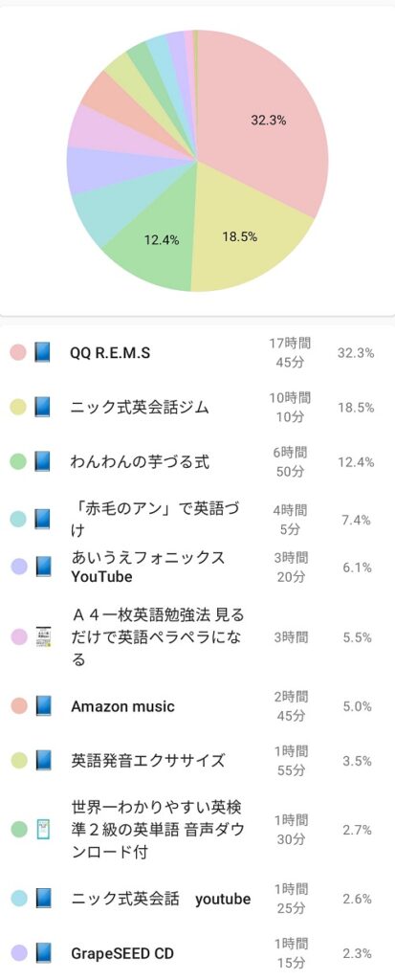Click the 17時間45分 study time value
The height and width of the screenshot is (980, 395).
[290, 352]
